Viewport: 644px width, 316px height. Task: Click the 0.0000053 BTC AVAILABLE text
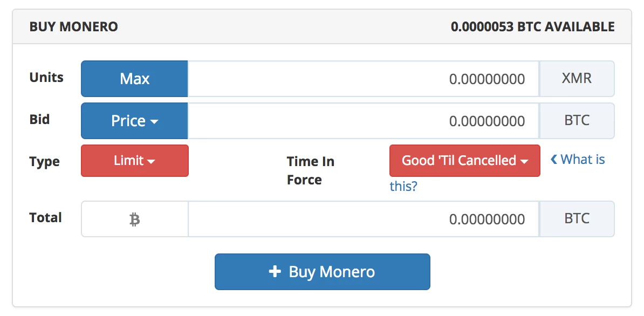coord(533,26)
